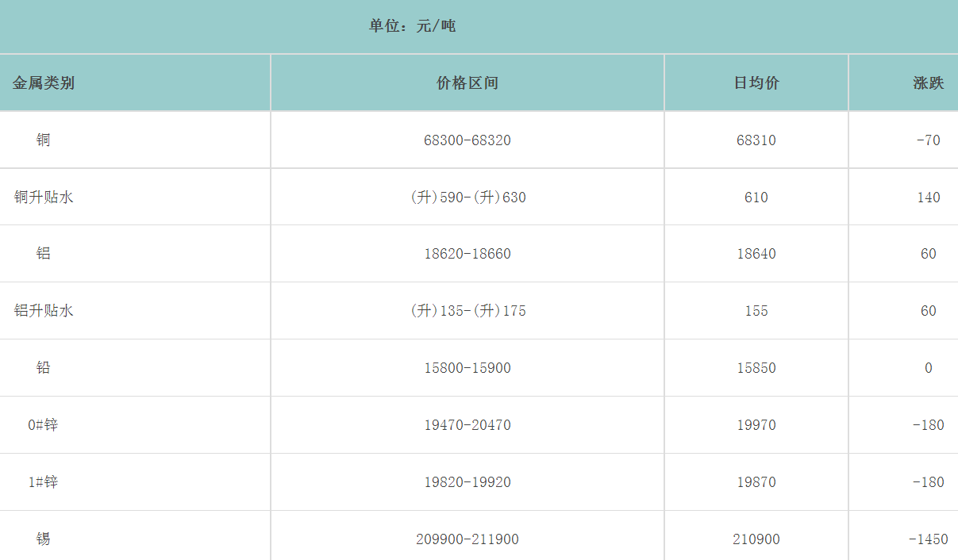Viewport: 958px width, 560px height.
Task: Click the 单位:元/吨 title text
Action: (x=412, y=26)
